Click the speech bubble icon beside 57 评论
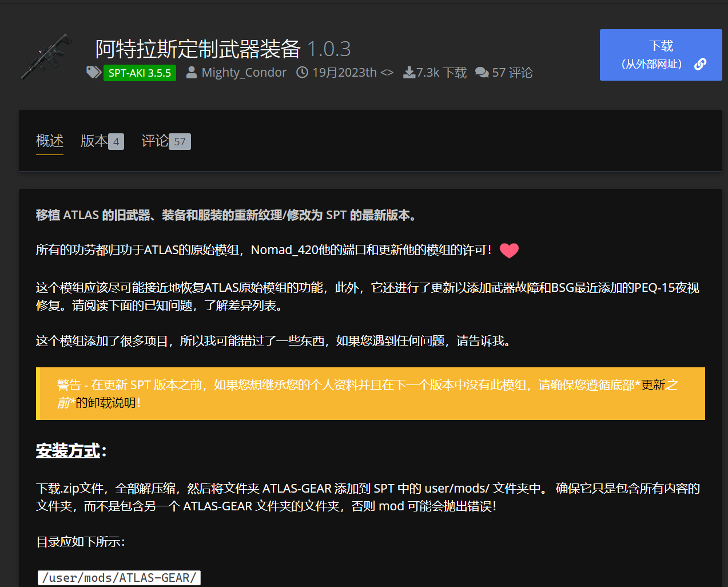This screenshot has height=587, width=728. coord(483,72)
